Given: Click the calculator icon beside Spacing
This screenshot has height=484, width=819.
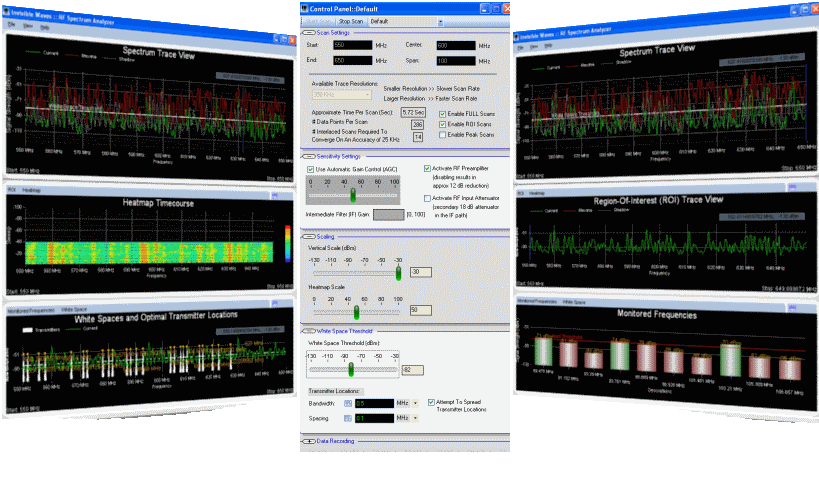Looking at the screenshot, I should coord(348,418).
